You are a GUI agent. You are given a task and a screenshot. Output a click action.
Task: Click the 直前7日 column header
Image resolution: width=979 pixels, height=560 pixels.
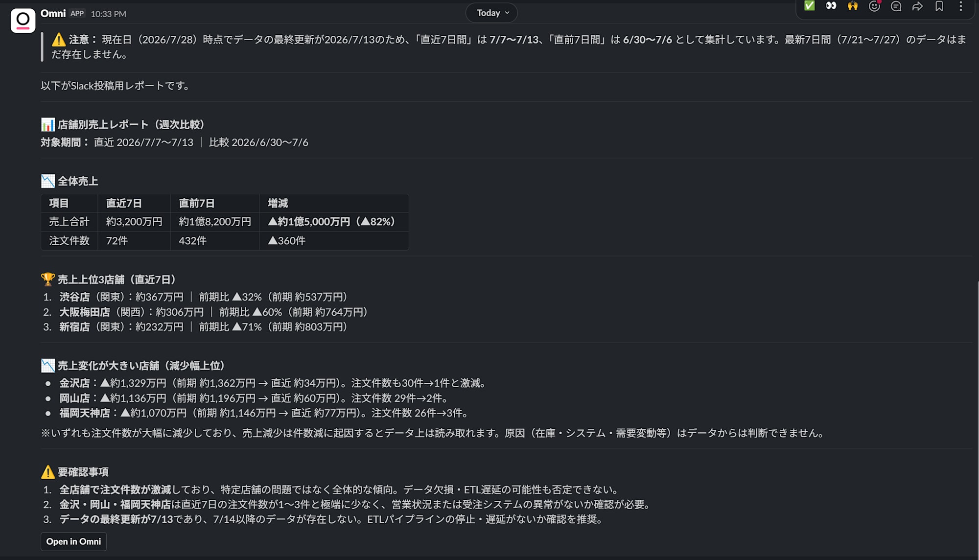pyautogui.click(x=215, y=203)
